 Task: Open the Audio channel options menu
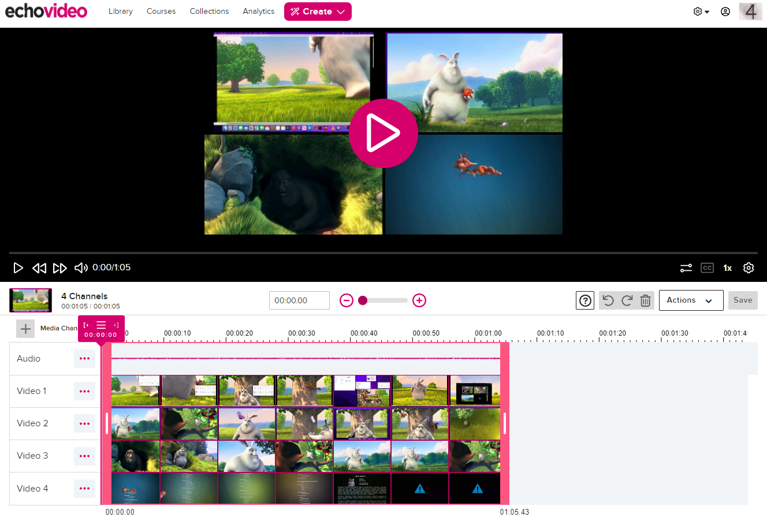[x=84, y=359]
